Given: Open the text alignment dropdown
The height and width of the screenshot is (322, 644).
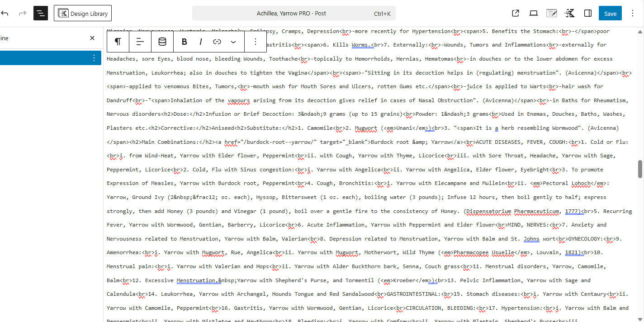Looking at the screenshot, I should coord(140,42).
